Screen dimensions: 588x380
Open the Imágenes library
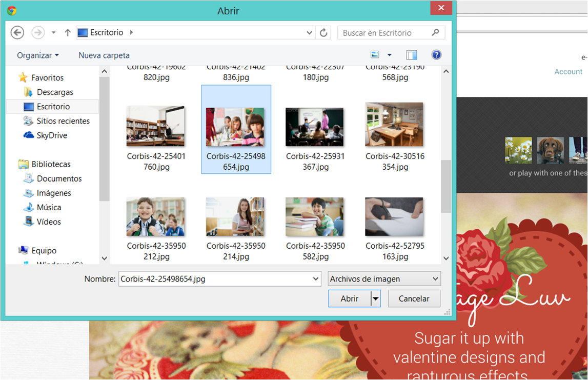point(54,193)
